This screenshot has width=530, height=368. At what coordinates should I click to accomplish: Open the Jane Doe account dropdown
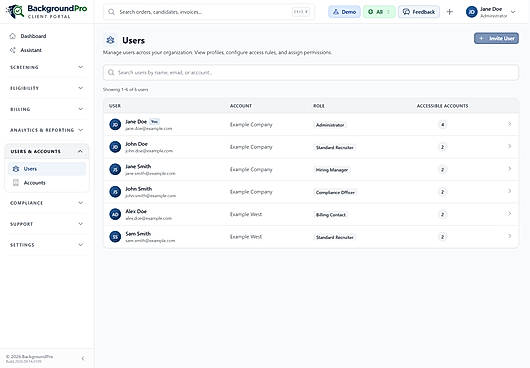click(513, 12)
